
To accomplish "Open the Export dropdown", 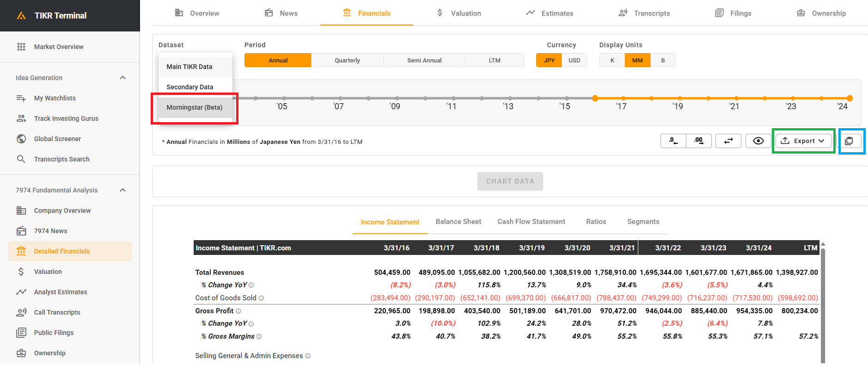I will pos(804,141).
